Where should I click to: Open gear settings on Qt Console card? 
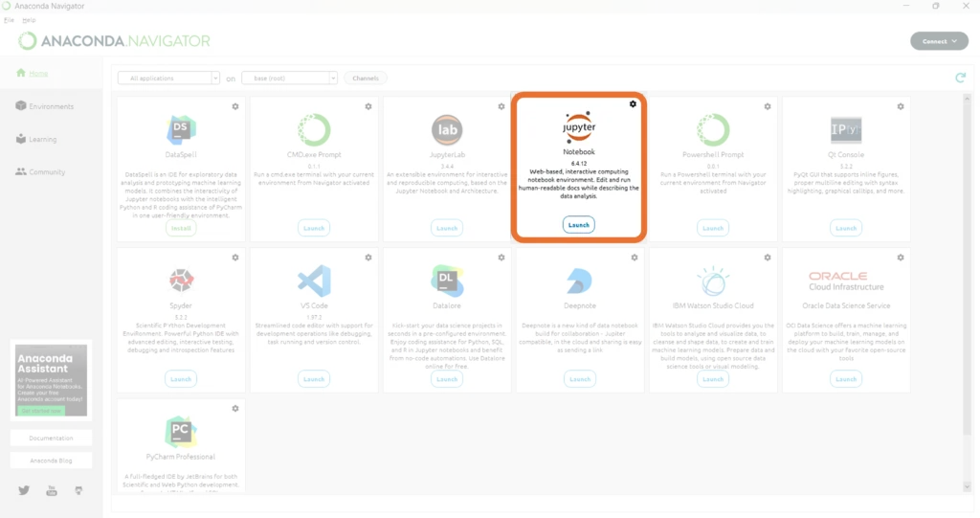pyautogui.click(x=901, y=106)
